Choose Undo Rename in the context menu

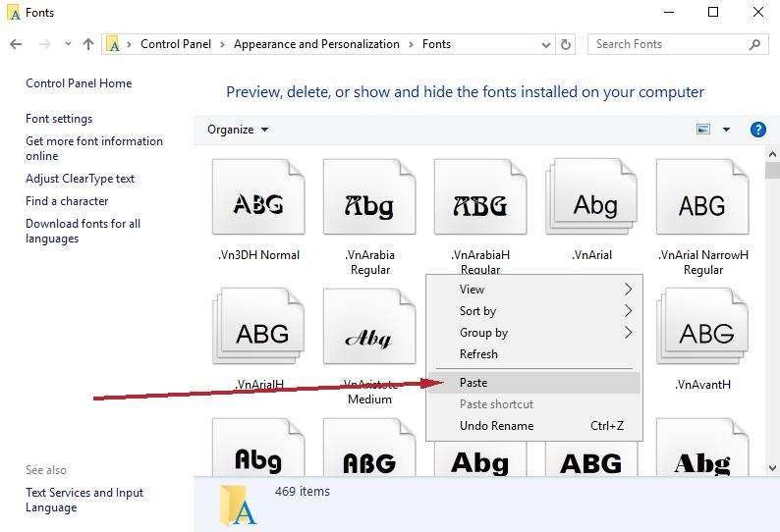point(534,426)
